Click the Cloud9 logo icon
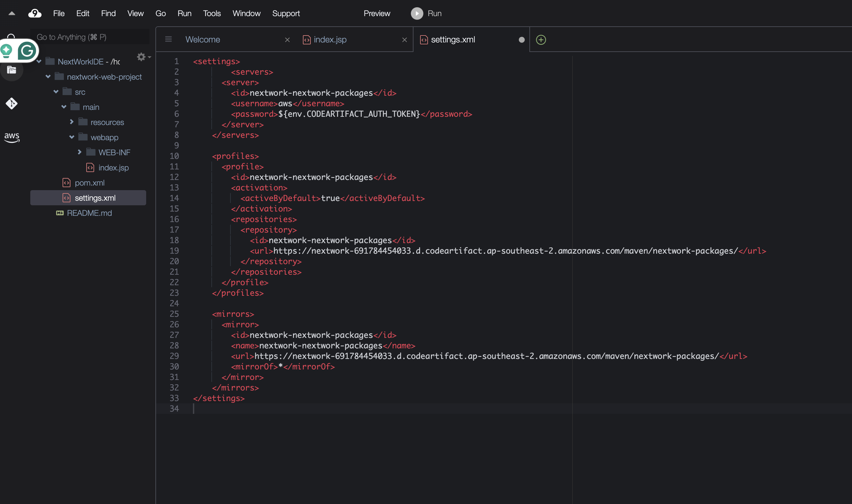This screenshot has width=852, height=504. (35, 13)
